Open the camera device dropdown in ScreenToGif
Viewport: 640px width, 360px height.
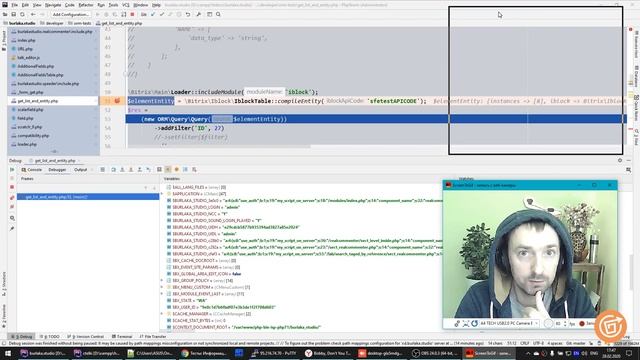pyautogui.click(x=509, y=323)
